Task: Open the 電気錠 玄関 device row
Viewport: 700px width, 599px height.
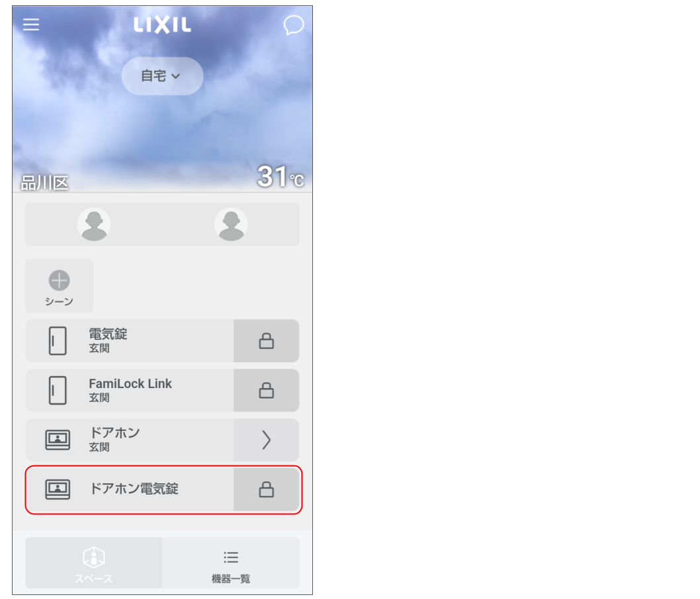Action: click(x=130, y=340)
